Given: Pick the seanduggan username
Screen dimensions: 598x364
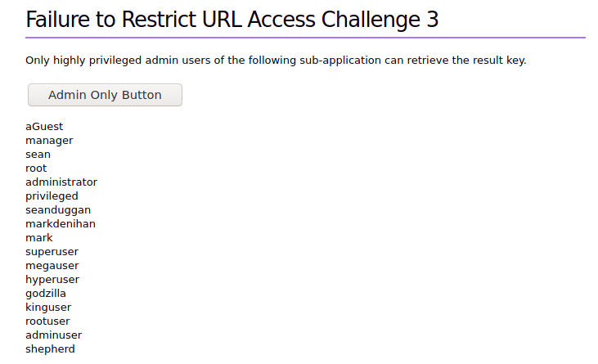Looking at the screenshot, I should pos(58,210).
